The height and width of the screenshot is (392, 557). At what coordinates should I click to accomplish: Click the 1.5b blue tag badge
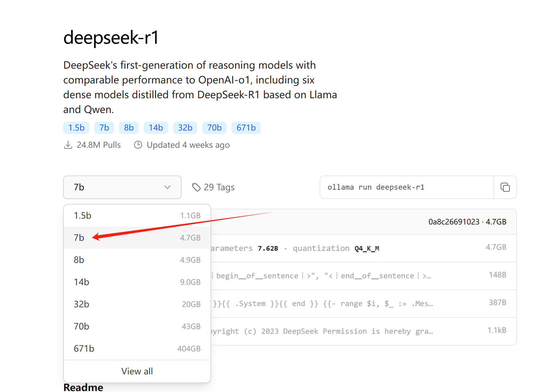(x=76, y=128)
